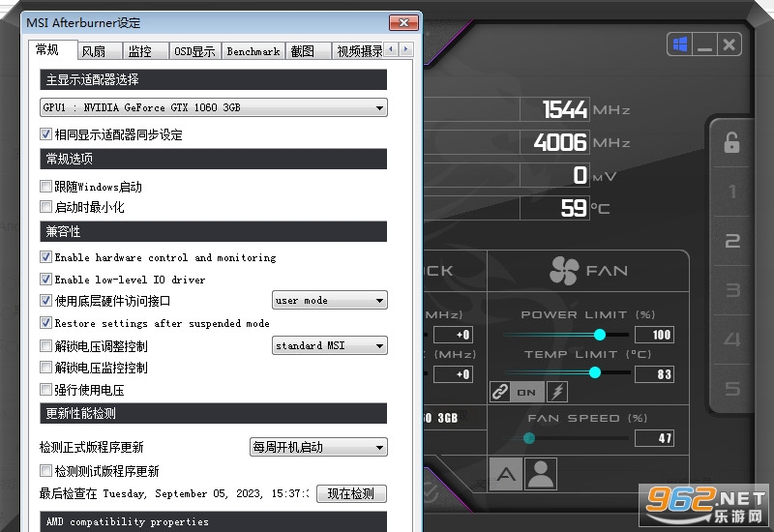Screen dimensions: 774x532
Task: Toggle low-level hardware access interface checkbox
Action: tap(45, 301)
